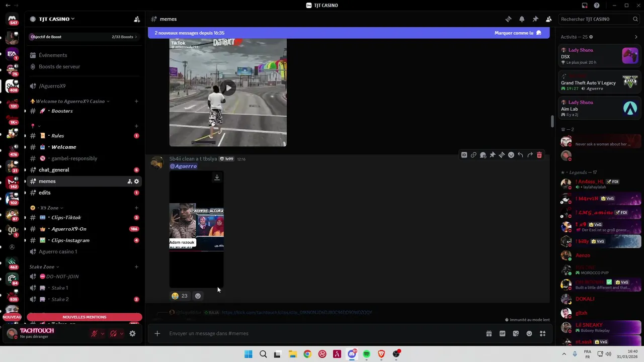The width and height of the screenshot is (644, 362).
Task: Mark message unread in hover toolbar
Action: point(483,155)
